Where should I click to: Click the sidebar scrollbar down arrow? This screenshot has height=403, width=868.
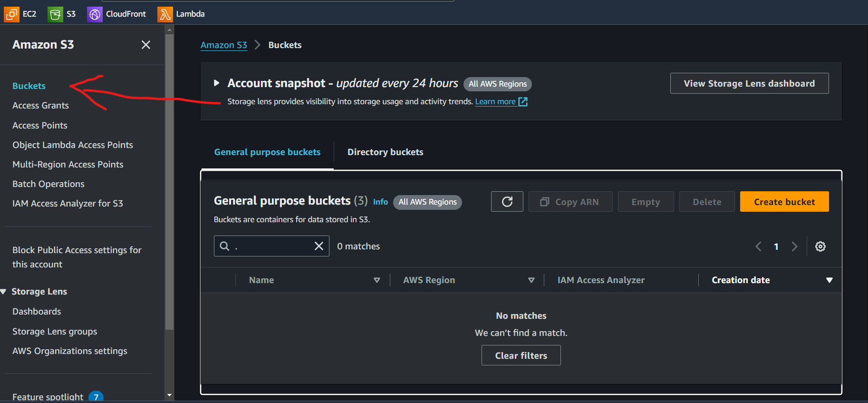(169, 395)
